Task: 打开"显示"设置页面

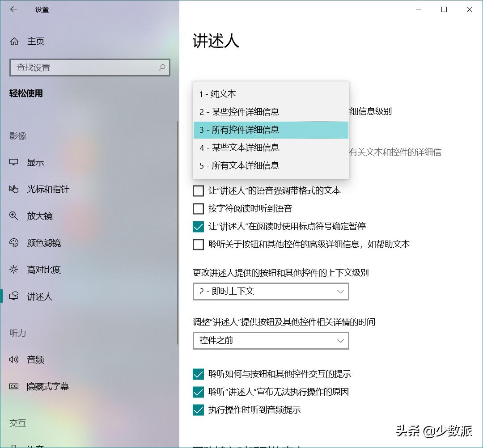Action: coord(35,162)
